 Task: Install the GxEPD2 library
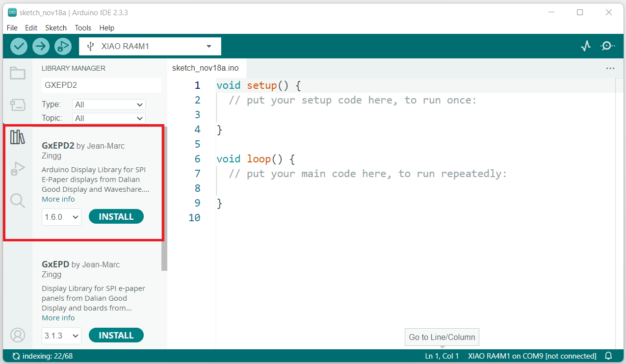click(x=116, y=217)
